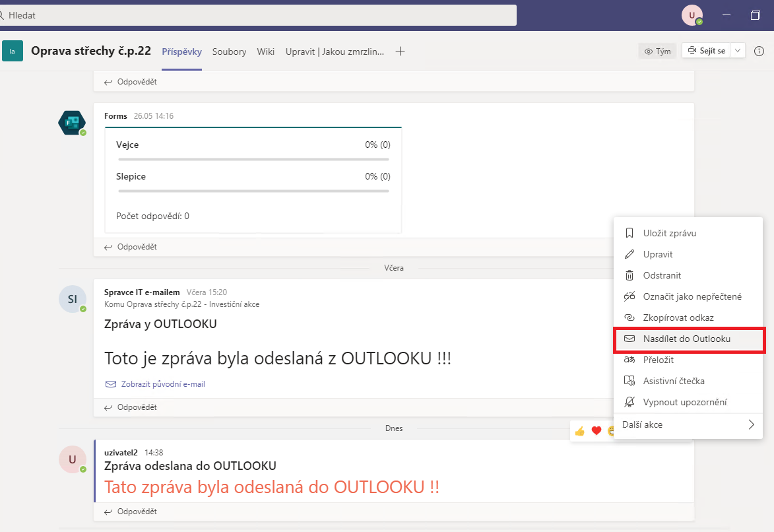774x532 pixels.
Task: Click the 0% (0) result for Slepice
Action: (x=377, y=176)
